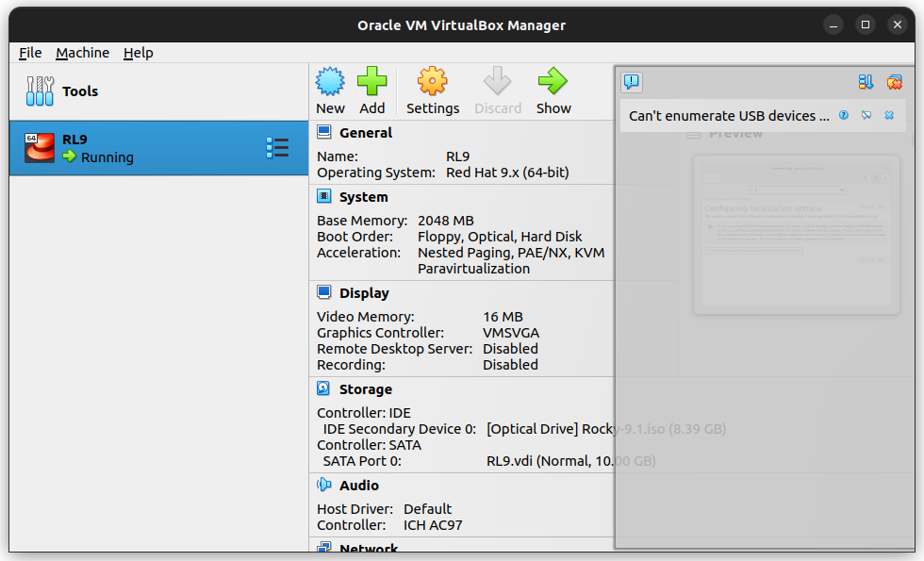Click the Audio section speaker icon

(324, 485)
